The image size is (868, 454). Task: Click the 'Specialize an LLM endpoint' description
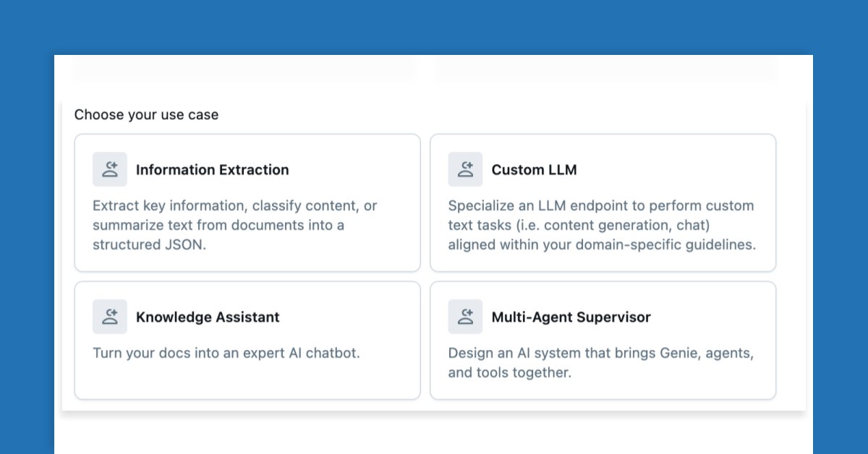pyautogui.click(x=602, y=225)
